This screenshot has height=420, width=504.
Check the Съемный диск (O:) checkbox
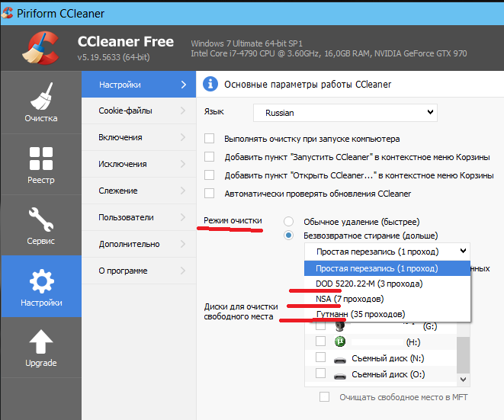[x=320, y=373]
